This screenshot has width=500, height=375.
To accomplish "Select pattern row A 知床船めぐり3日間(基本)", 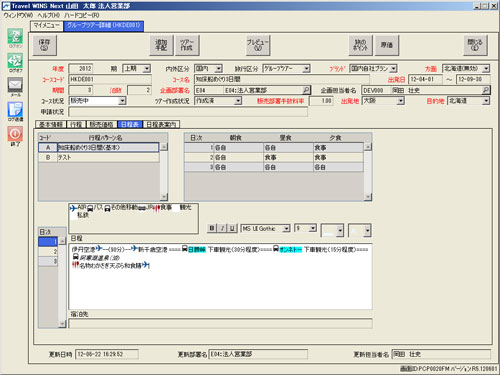I will point(99,147).
